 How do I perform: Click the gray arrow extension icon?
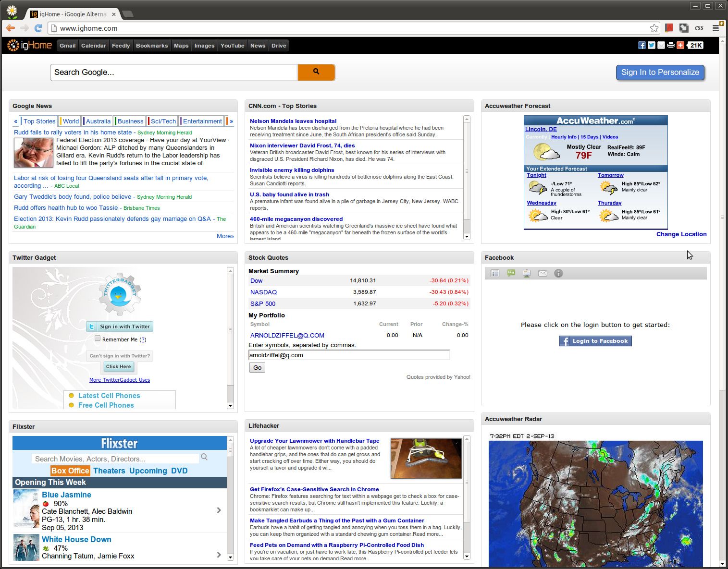tap(684, 28)
